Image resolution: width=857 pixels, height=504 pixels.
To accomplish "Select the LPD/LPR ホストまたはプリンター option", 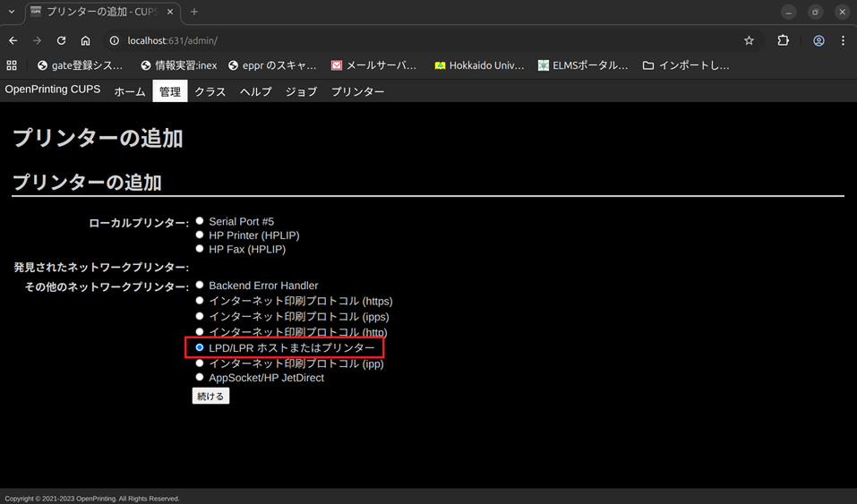I will (x=200, y=347).
